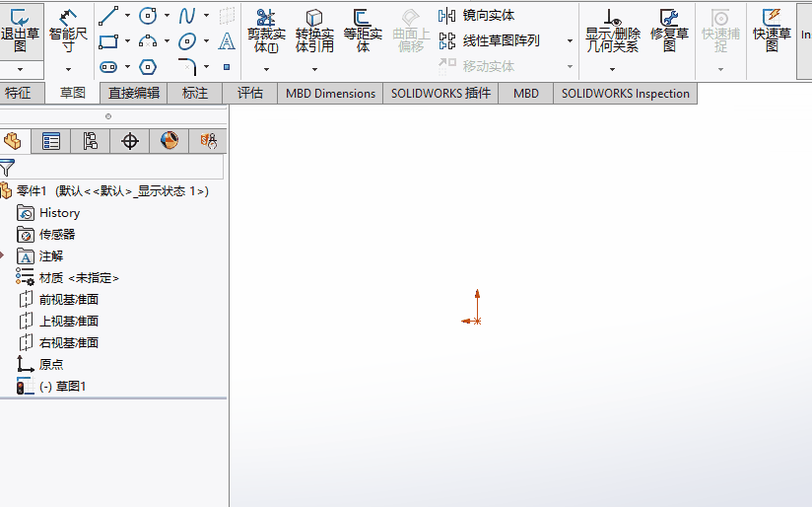812x507 pixels.
Task: Select the 智能尺寸 Smart Dimension tool
Action: click(68, 32)
